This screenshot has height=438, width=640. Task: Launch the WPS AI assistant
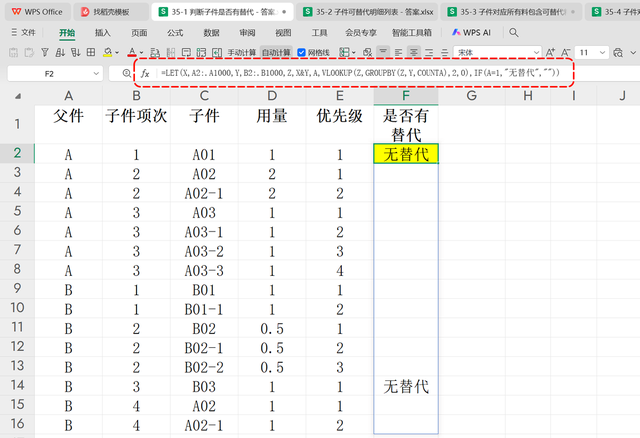471,32
